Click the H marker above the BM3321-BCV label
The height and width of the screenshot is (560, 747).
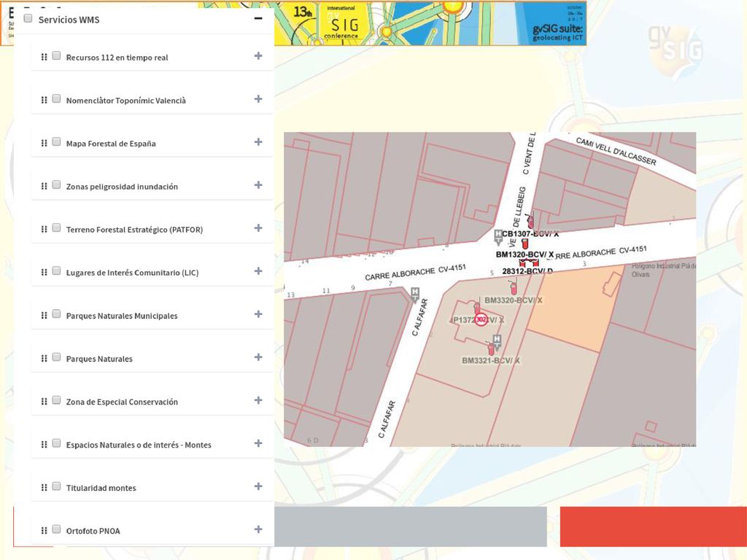(497, 342)
